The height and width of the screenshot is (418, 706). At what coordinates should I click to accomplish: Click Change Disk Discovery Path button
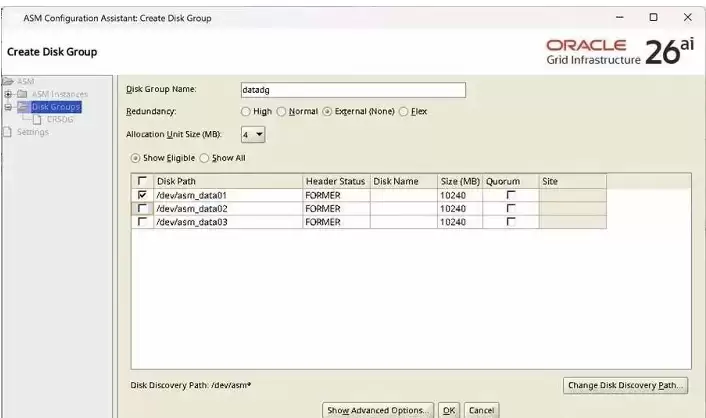(x=625, y=386)
